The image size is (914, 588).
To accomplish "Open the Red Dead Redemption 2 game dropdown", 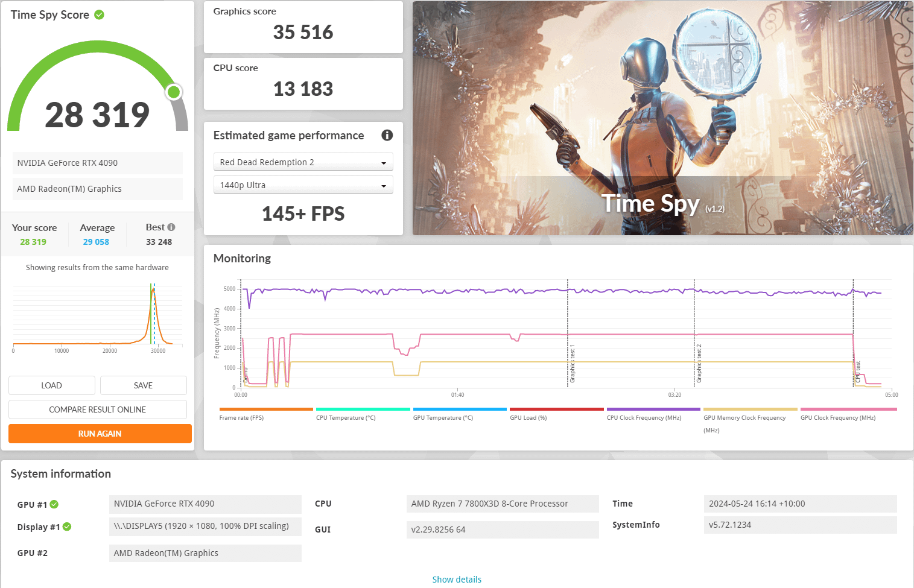I will click(303, 162).
